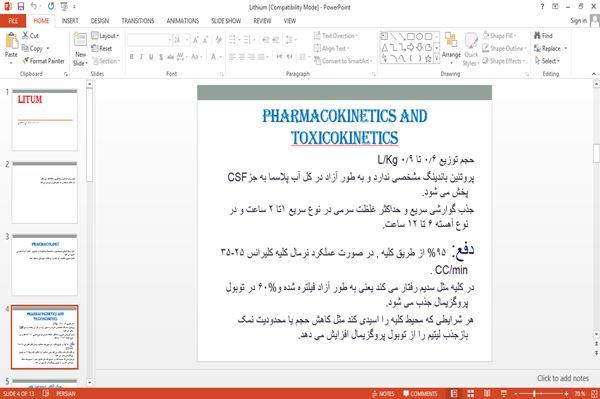This screenshot has height=399, width=600.
Task: Click the Undo arrow icon
Action: coord(34,7)
